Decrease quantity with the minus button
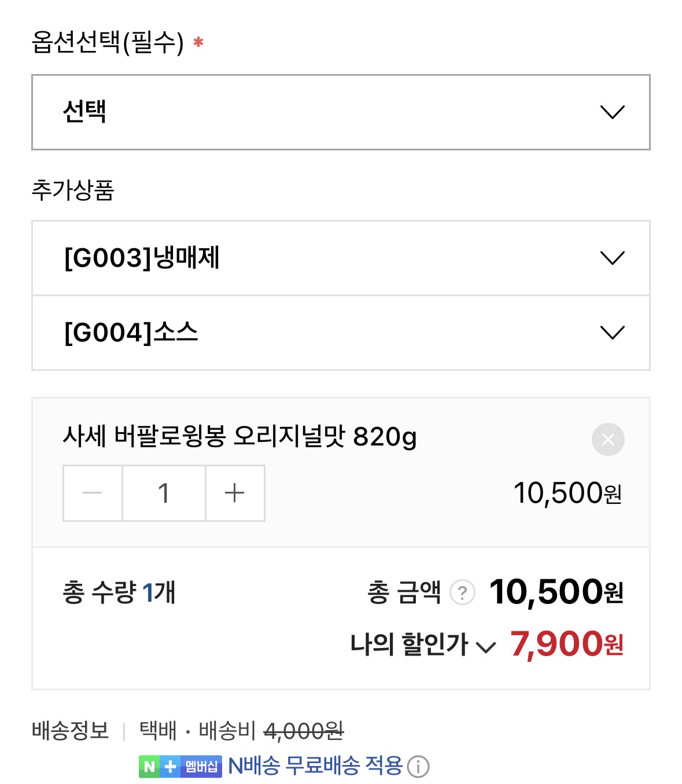 (93, 494)
